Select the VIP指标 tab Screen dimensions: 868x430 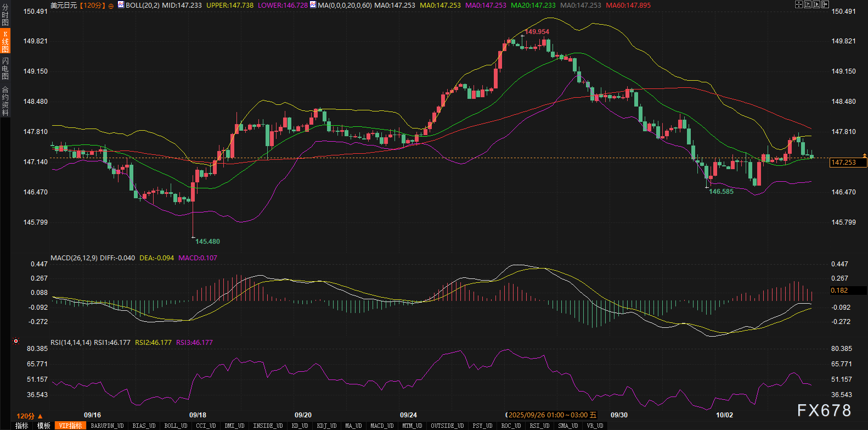click(x=70, y=426)
